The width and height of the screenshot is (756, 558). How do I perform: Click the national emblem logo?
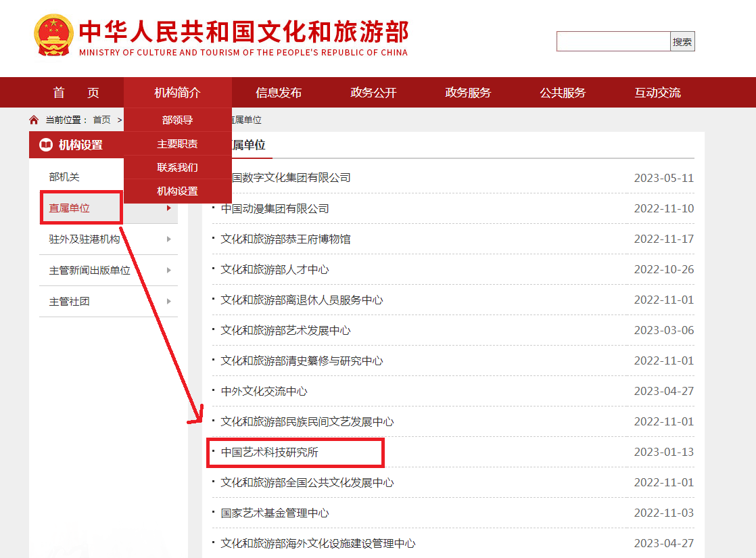[53, 35]
